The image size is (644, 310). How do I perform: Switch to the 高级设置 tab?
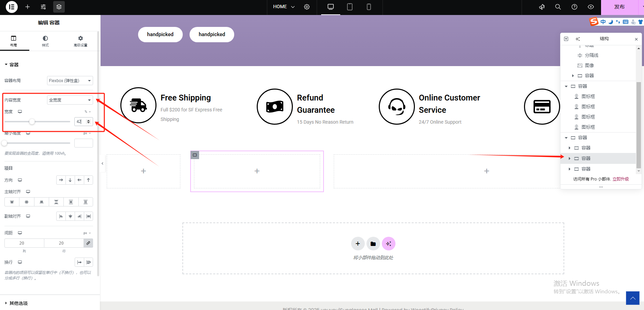click(x=80, y=41)
